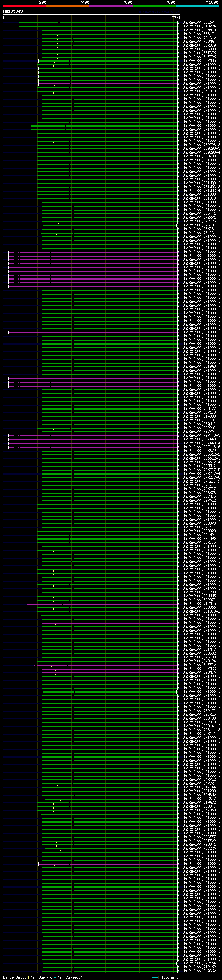222x980 pixels.
Task: Select the UniRef100_P27448-6 label
Action: (x=201, y=447)
